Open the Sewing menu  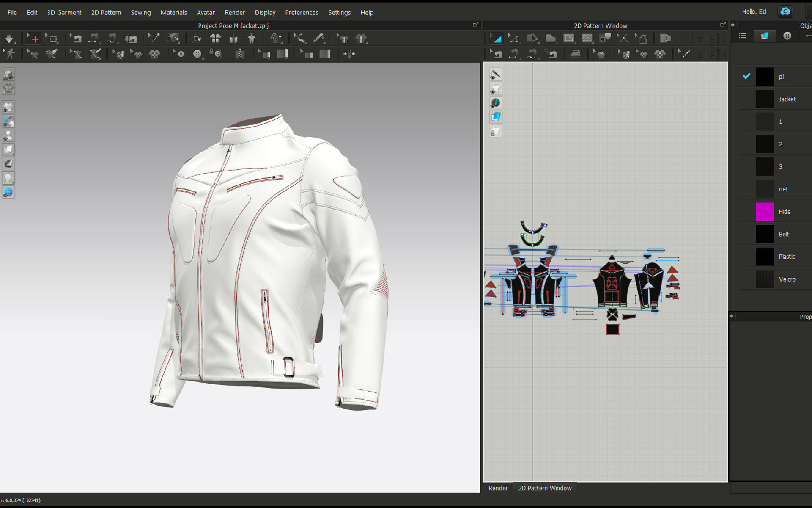(x=140, y=12)
